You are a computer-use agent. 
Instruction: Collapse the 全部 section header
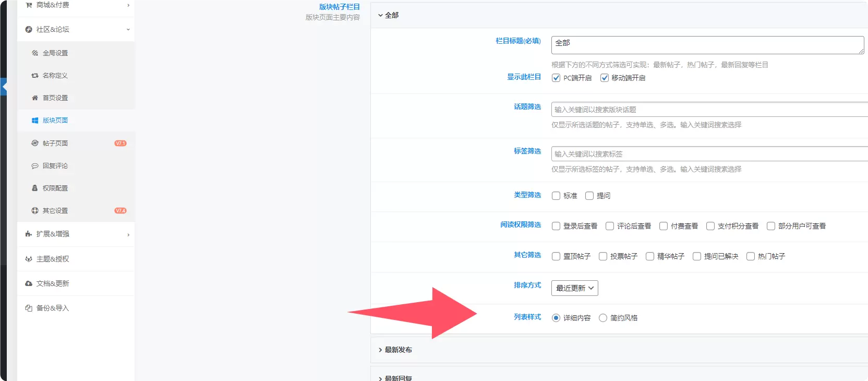[619, 15]
